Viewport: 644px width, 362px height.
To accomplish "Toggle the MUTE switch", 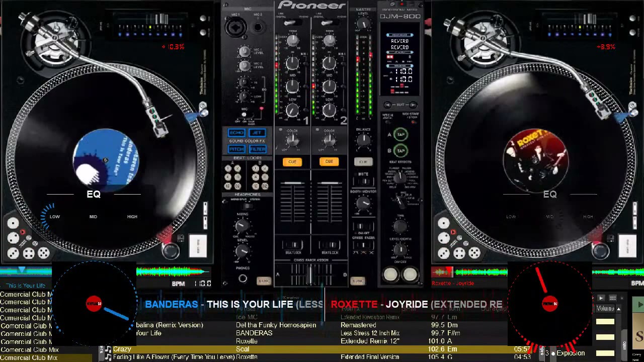I will (x=363, y=181).
